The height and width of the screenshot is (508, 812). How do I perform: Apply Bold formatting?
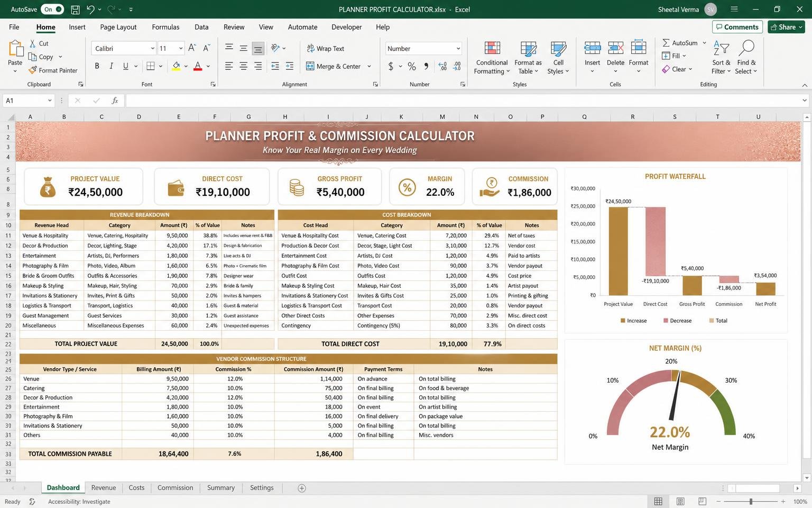pyautogui.click(x=97, y=66)
